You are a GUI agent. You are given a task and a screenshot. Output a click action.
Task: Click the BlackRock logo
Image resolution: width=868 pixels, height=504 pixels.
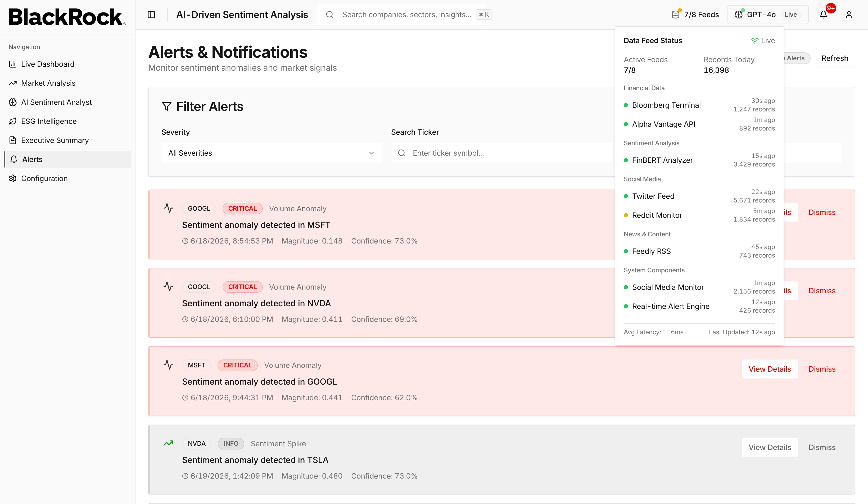tap(67, 16)
